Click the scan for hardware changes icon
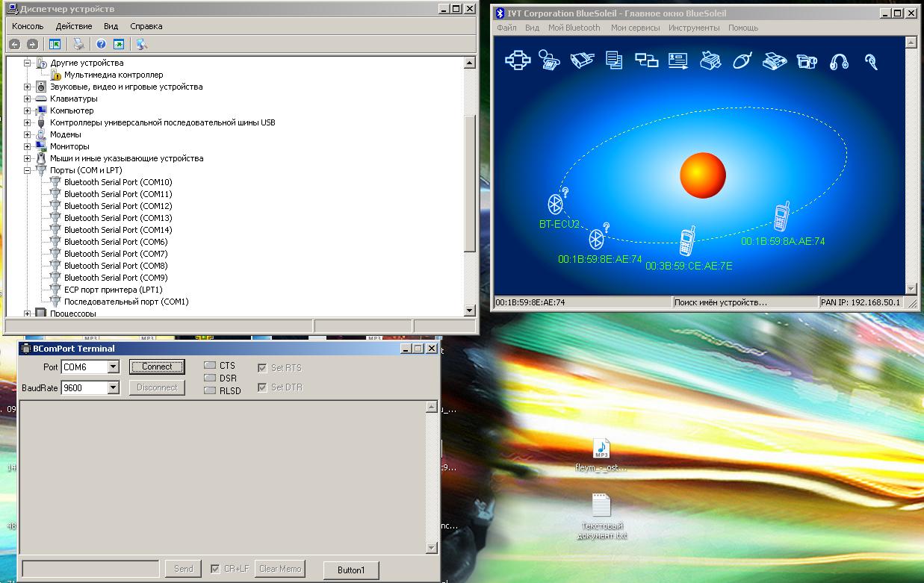Screen dimensions: 924x583 (141, 44)
